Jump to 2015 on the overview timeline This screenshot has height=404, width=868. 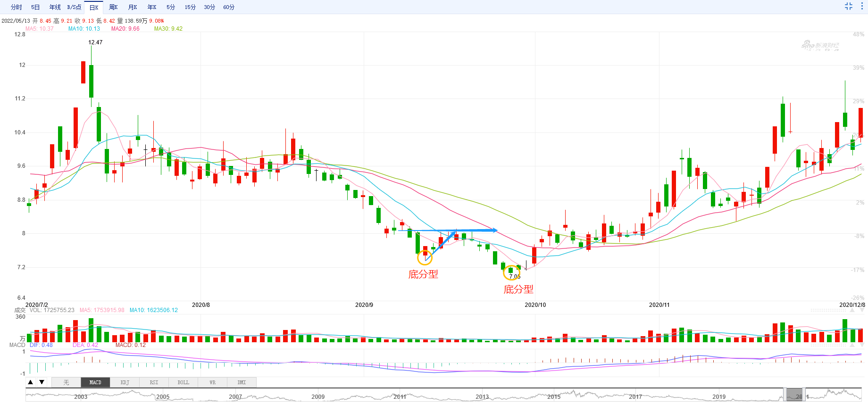(554, 397)
